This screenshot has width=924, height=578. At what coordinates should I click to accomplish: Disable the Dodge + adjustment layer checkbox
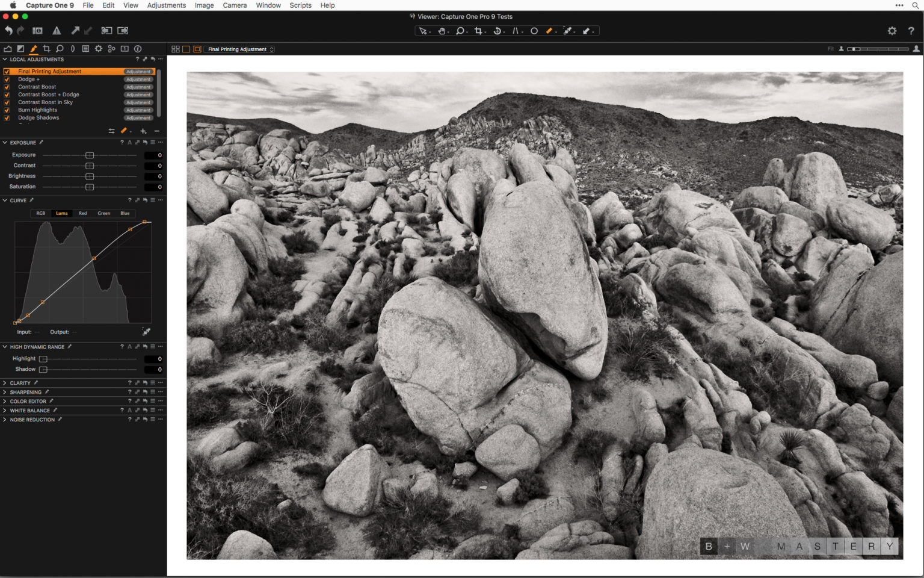click(x=7, y=79)
